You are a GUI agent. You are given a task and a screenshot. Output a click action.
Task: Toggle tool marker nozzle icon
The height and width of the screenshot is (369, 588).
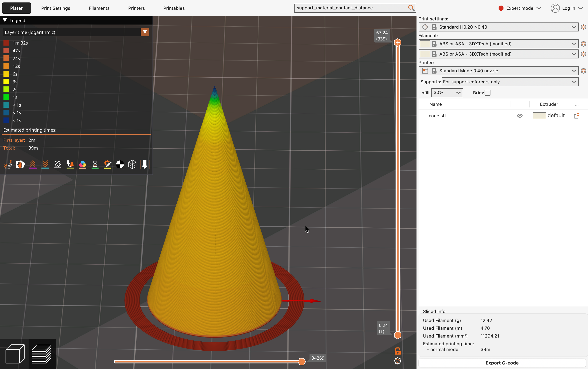(145, 164)
